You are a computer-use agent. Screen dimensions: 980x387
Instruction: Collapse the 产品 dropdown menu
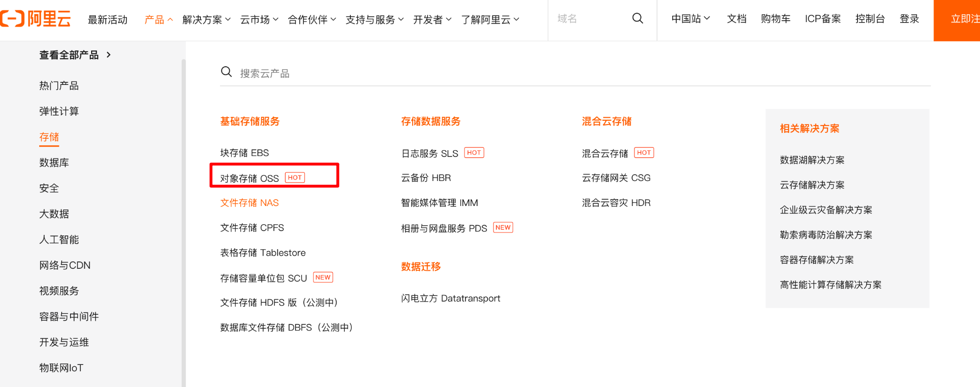158,20
